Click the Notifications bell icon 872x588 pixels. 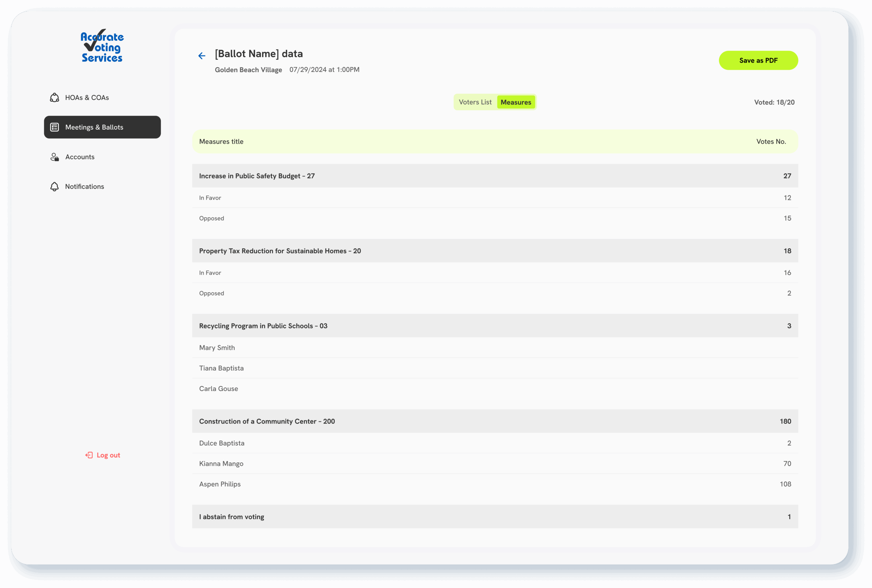[54, 186]
